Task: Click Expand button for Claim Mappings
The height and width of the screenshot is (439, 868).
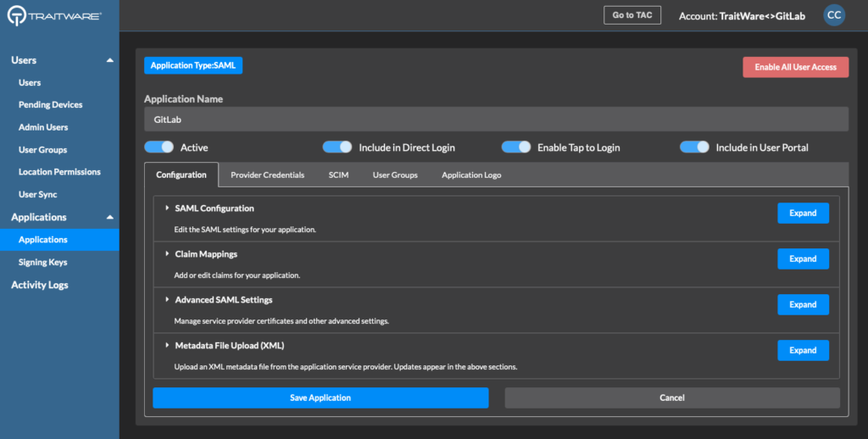Action: 803,259
